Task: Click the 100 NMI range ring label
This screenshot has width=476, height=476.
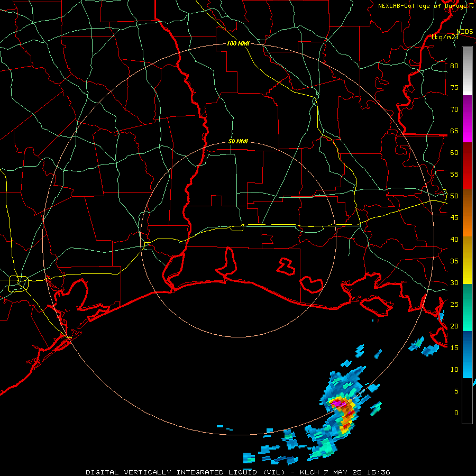Action: point(238,43)
